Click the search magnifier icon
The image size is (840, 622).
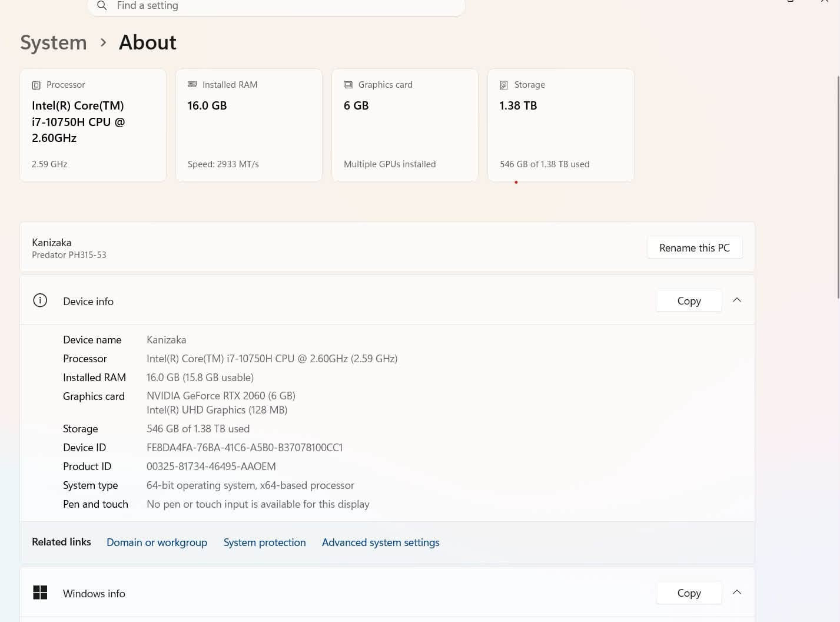point(102,5)
